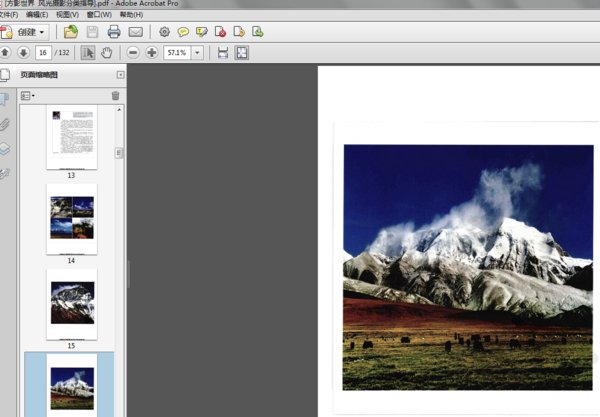Click the insert page icon
This screenshot has height=417, width=600.
click(x=258, y=32)
